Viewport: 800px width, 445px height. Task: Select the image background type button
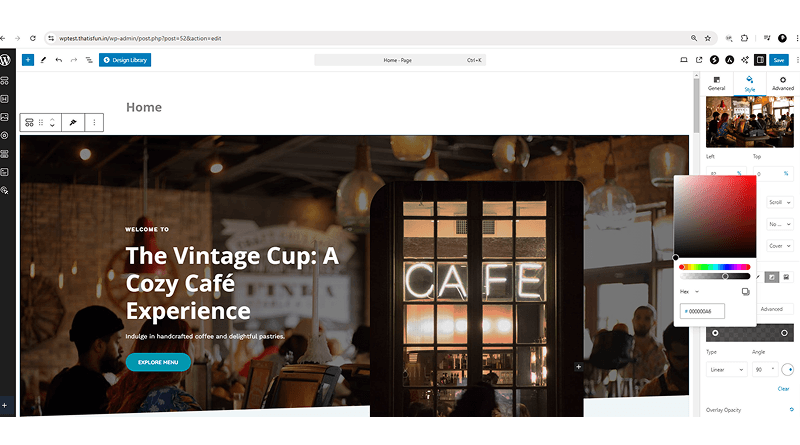[786, 277]
